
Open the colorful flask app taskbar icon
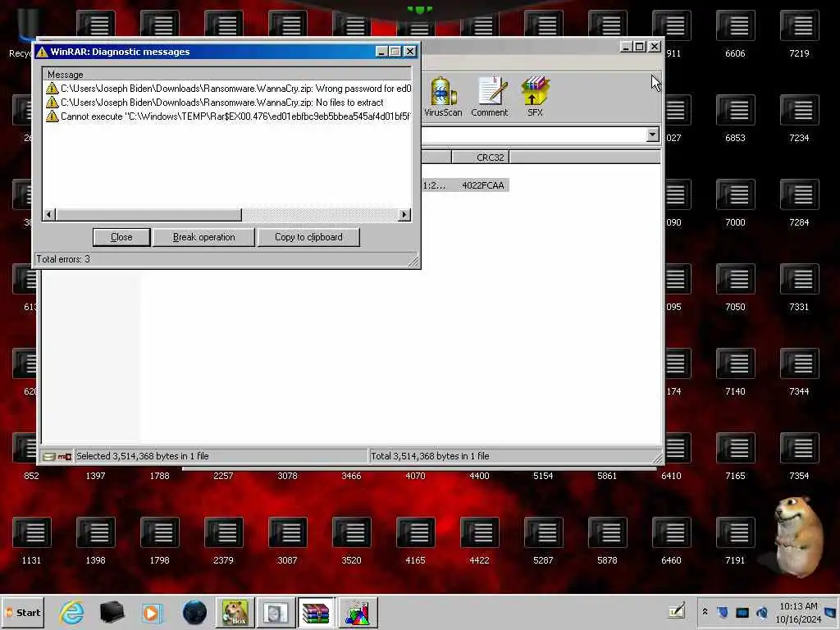coord(358,613)
